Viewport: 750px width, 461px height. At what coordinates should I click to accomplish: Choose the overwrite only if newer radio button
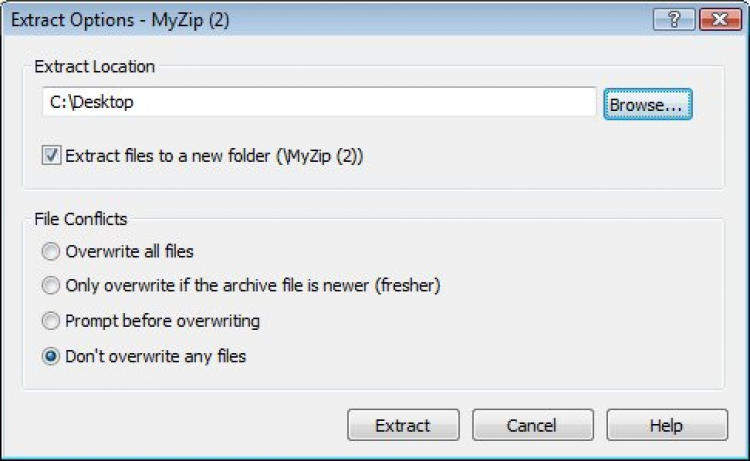tap(51, 286)
